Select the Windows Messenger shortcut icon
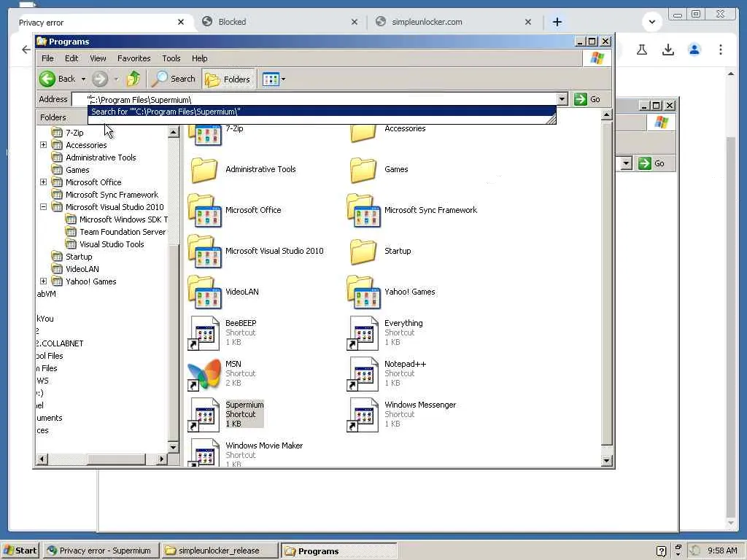This screenshot has height=560, width=747. [363, 415]
